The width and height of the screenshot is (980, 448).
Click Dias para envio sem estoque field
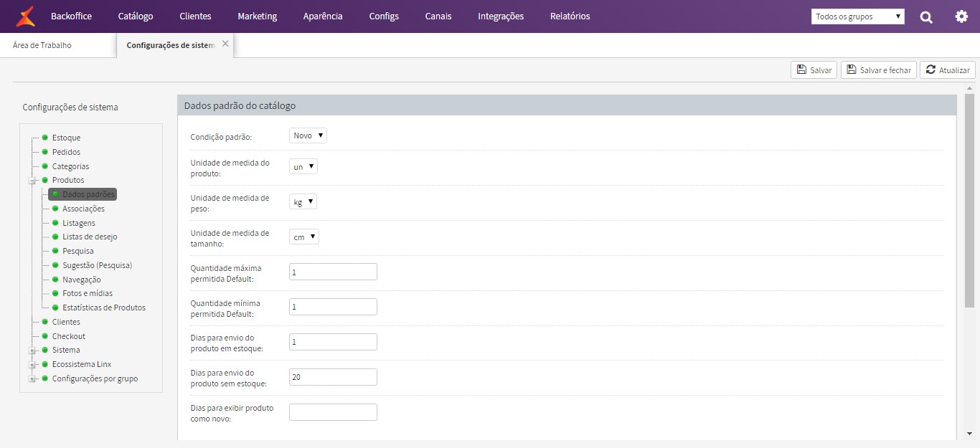tap(333, 377)
